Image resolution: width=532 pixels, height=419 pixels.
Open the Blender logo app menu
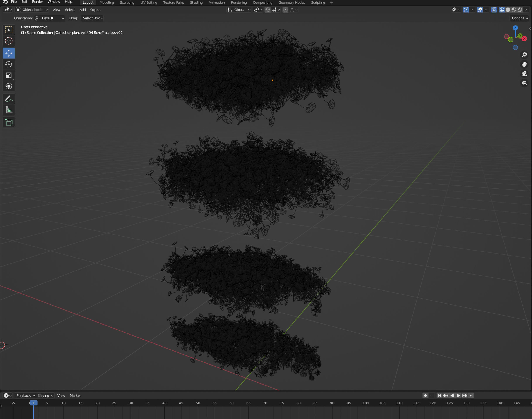5,2
